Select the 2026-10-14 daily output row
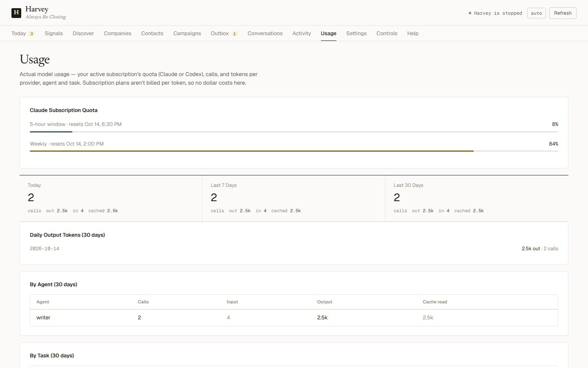 pyautogui.click(x=294, y=249)
